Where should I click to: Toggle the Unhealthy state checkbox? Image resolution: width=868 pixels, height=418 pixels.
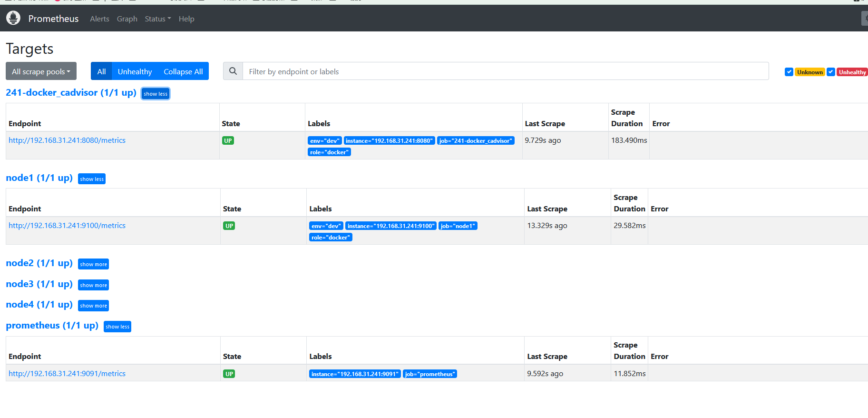tap(831, 72)
